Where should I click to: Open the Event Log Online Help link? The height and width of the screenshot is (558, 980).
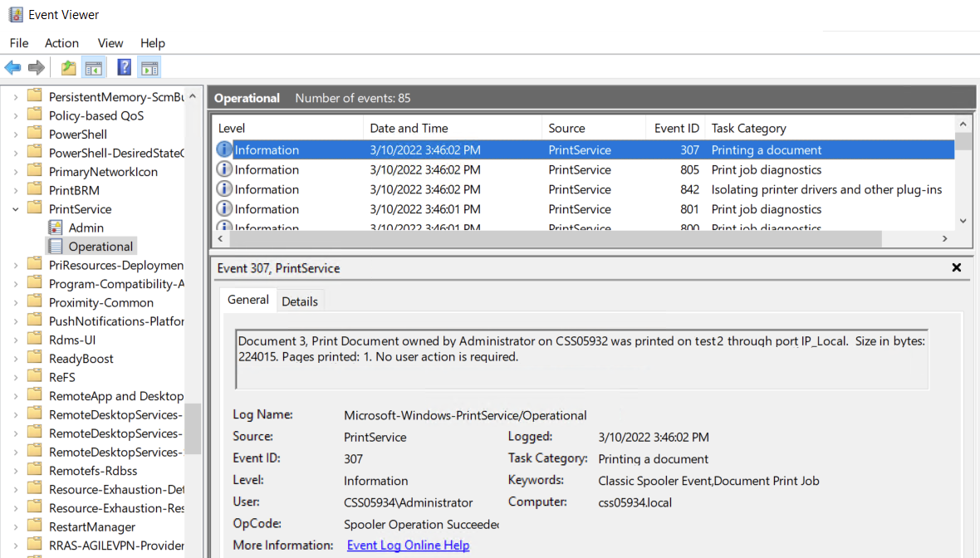pos(408,546)
